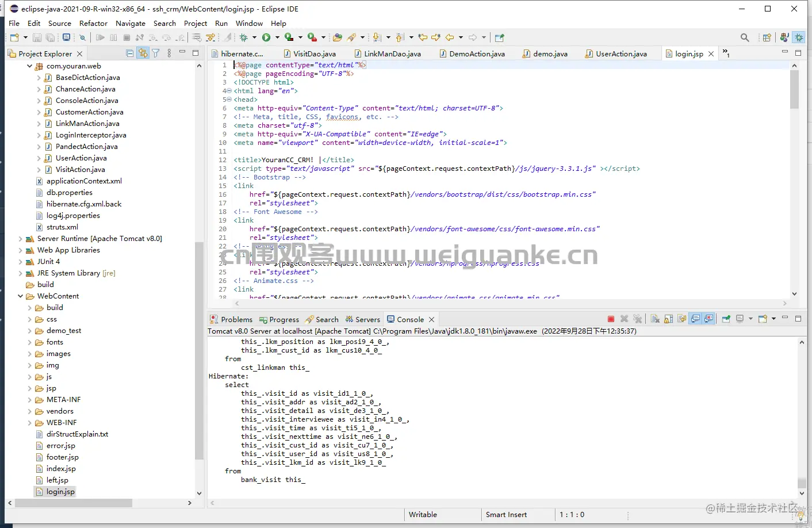812x528 pixels.
Task: Close the Console view tab
Action: click(x=431, y=319)
